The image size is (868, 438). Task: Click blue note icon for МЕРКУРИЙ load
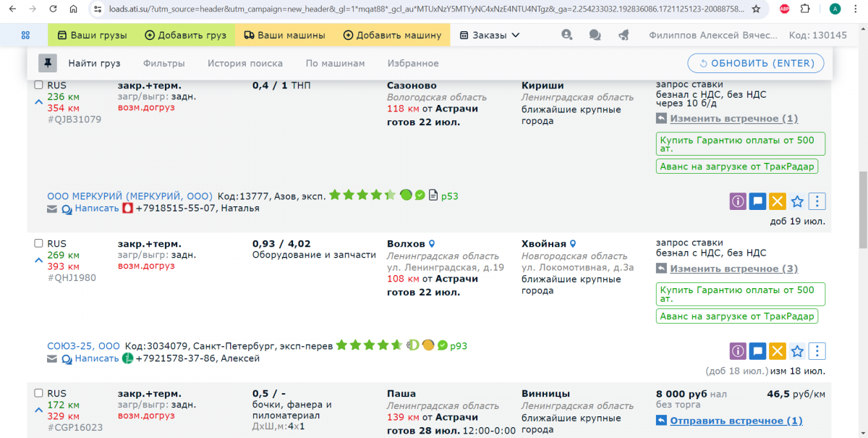click(757, 202)
